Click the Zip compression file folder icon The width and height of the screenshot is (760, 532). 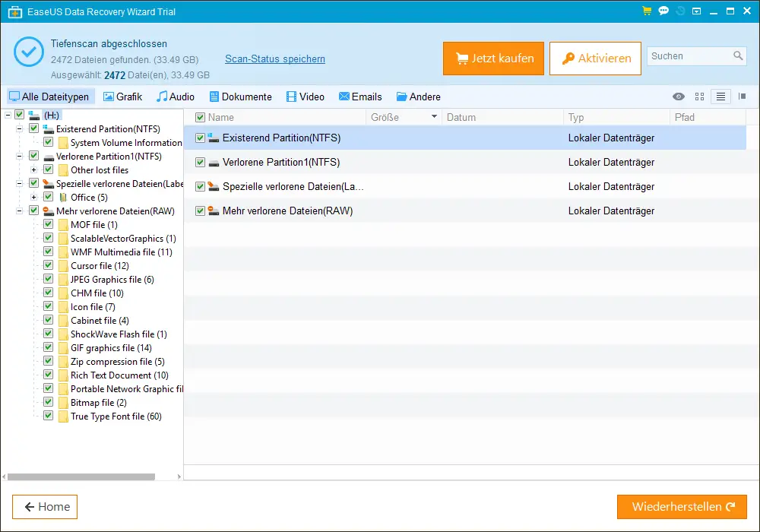click(63, 362)
